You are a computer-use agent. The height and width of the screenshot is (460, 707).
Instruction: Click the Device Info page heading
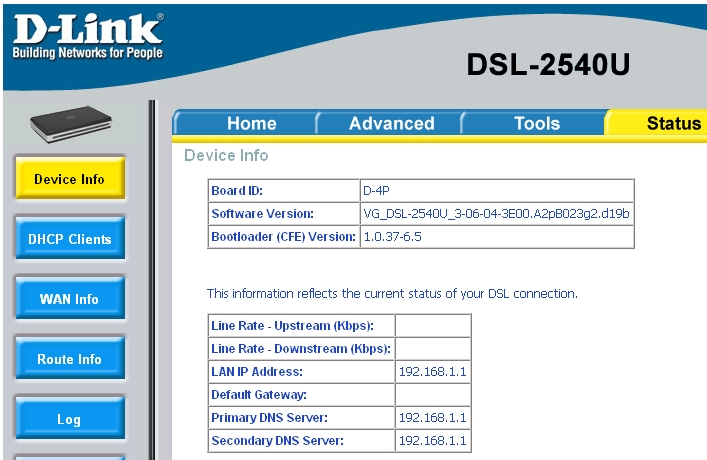[226, 155]
